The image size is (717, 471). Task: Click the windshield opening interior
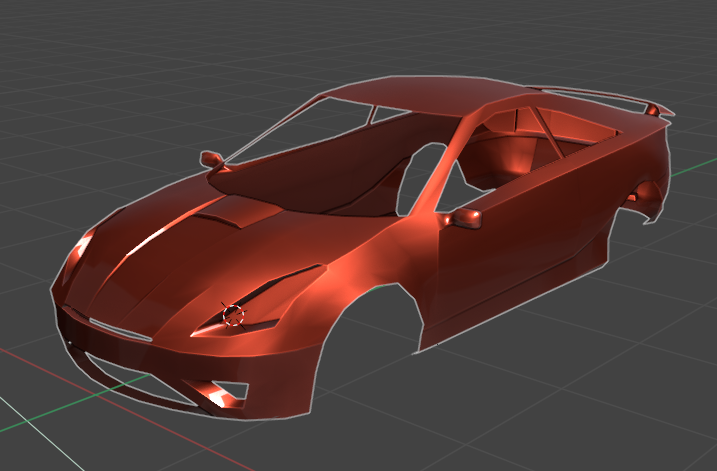pos(320,170)
